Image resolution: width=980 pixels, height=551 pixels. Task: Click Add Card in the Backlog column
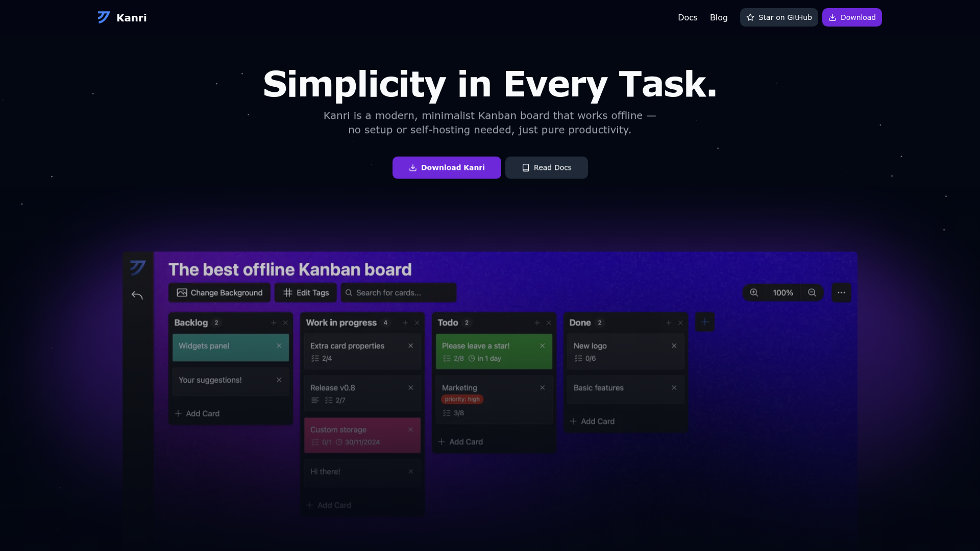pos(198,414)
